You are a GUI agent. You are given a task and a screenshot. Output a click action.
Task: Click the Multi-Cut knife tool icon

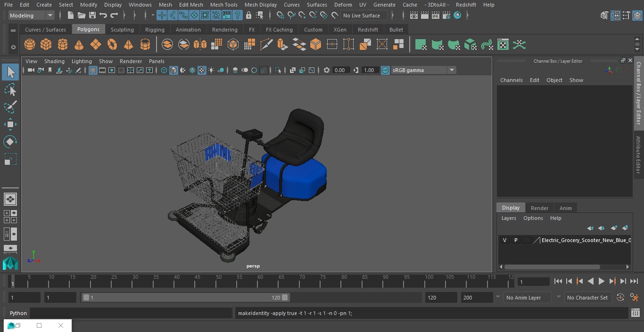[x=266, y=45]
